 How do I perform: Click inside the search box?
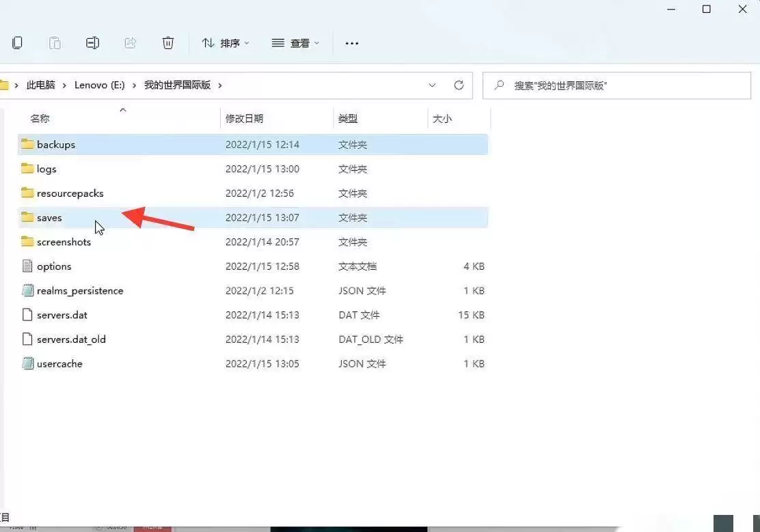(615, 85)
